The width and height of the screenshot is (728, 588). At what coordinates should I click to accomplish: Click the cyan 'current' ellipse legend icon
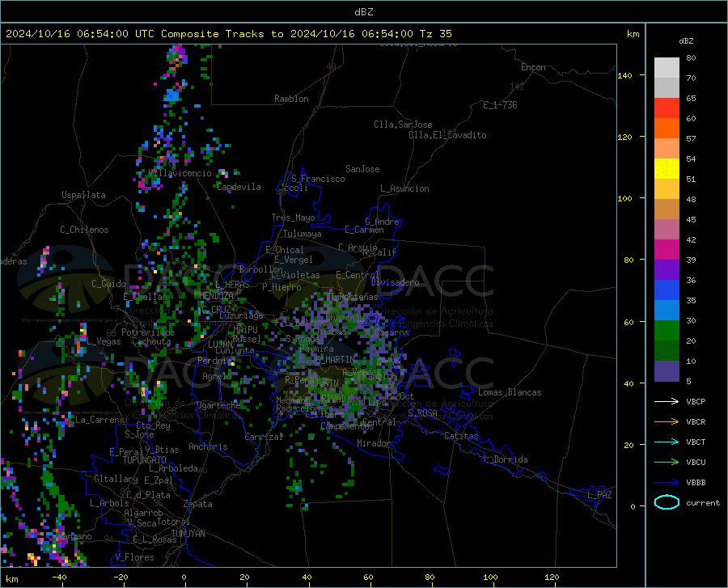click(x=667, y=502)
